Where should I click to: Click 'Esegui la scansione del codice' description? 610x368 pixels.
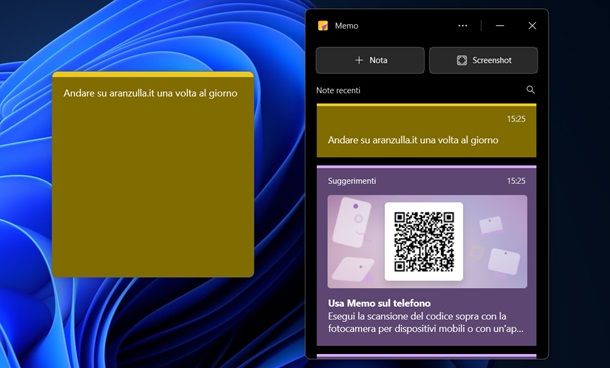click(426, 322)
